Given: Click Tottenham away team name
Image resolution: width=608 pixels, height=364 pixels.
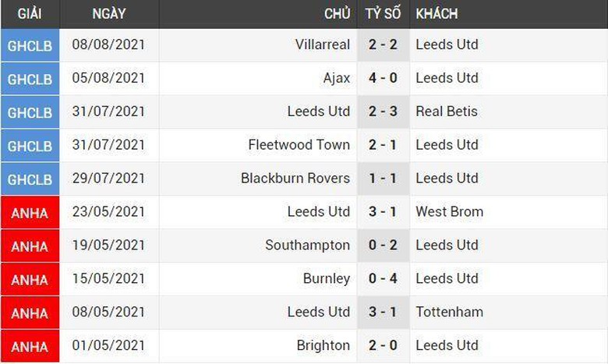Looking at the screenshot, I should tap(450, 313).
